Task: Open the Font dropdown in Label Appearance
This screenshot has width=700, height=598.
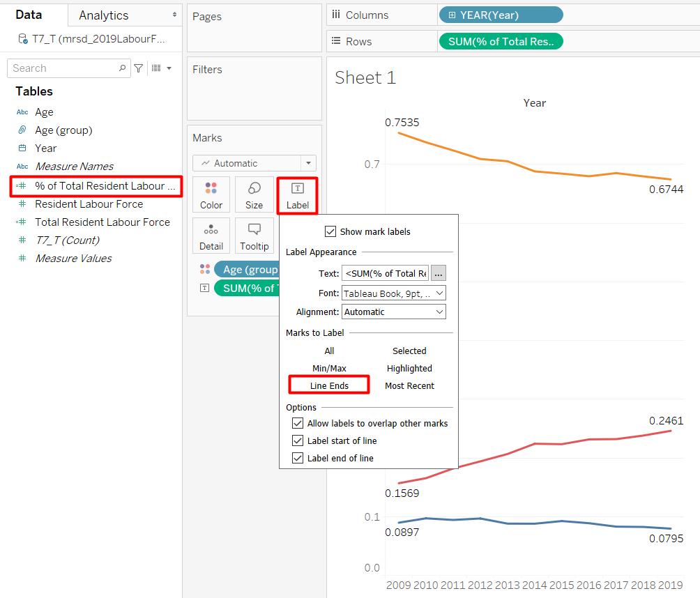Action: coord(393,293)
